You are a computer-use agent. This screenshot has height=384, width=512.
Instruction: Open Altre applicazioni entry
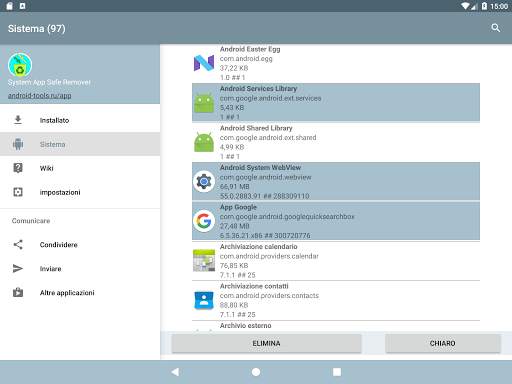pyautogui.click(x=80, y=293)
